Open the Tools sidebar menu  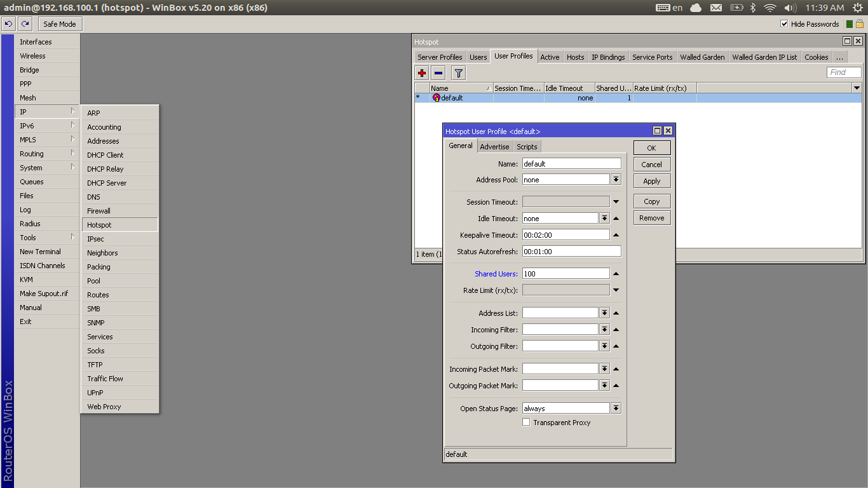tap(47, 238)
